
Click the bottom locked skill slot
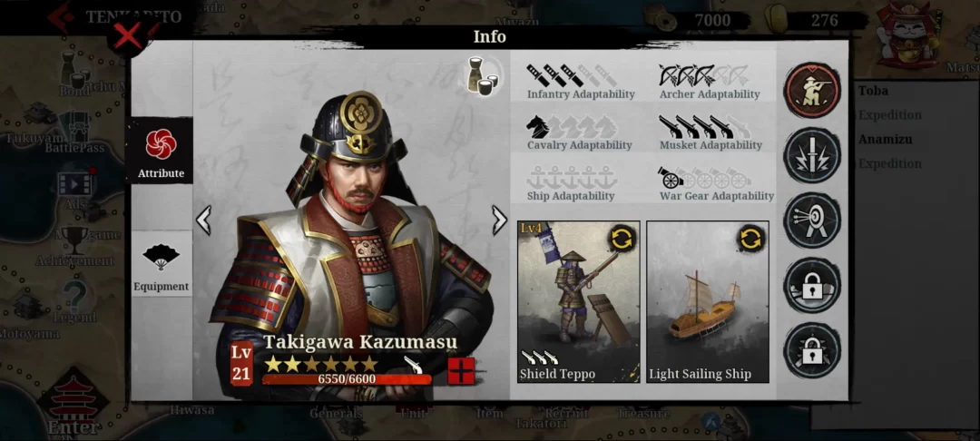(812, 350)
